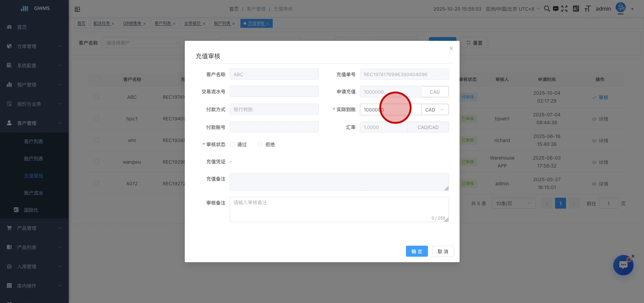The height and width of the screenshot is (303, 644).
Task: Click the 取消 cancel button
Action: [443, 252]
